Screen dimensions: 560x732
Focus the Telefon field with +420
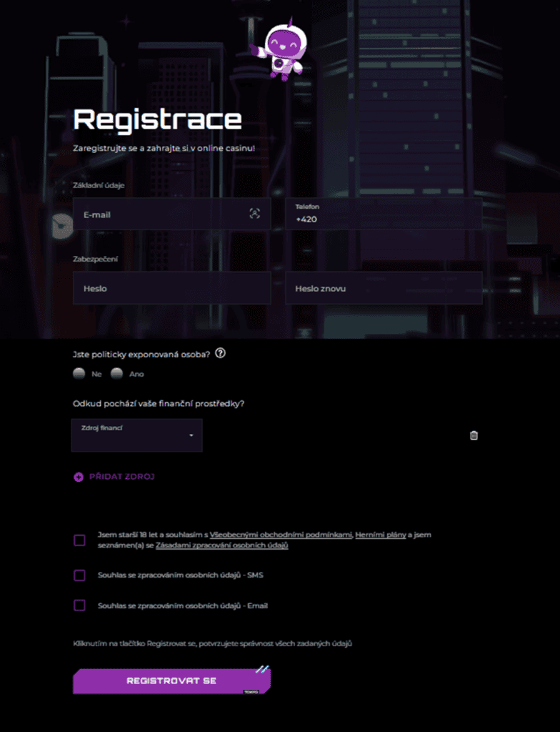tap(384, 214)
